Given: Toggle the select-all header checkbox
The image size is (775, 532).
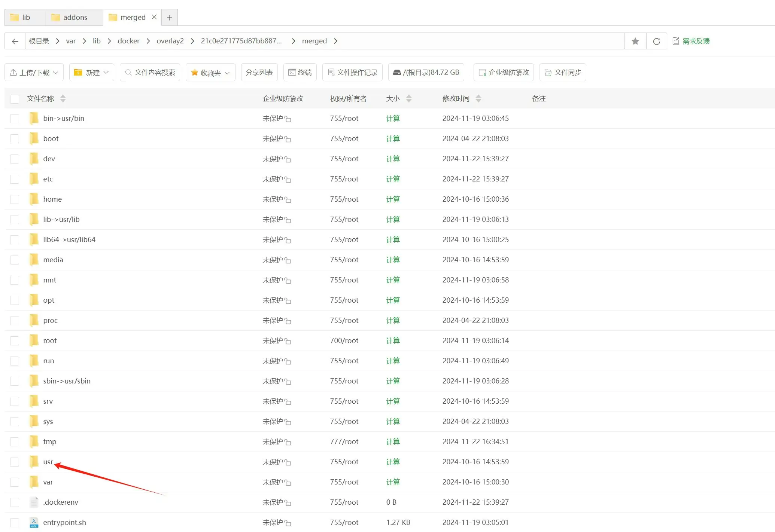Looking at the screenshot, I should click(15, 99).
